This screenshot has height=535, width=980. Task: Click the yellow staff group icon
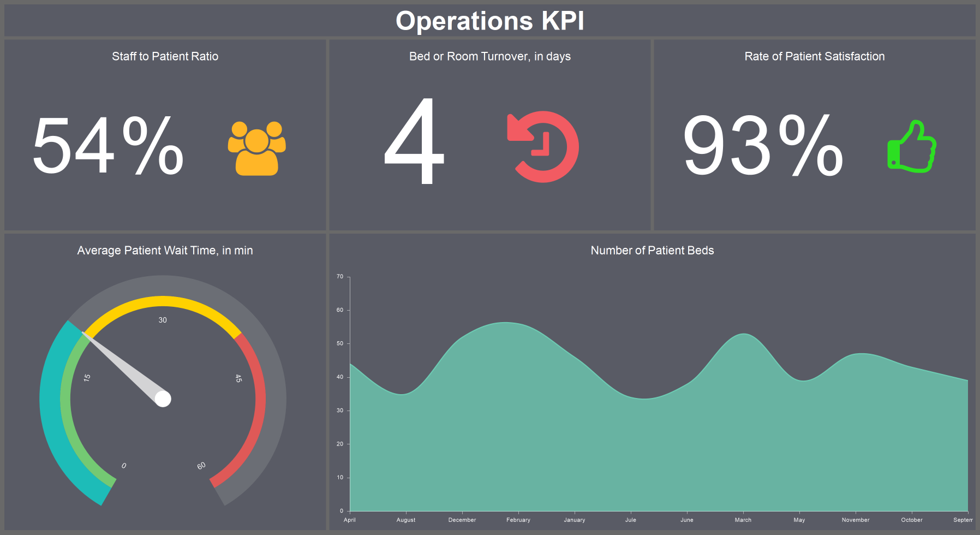(x=256, y=148)
